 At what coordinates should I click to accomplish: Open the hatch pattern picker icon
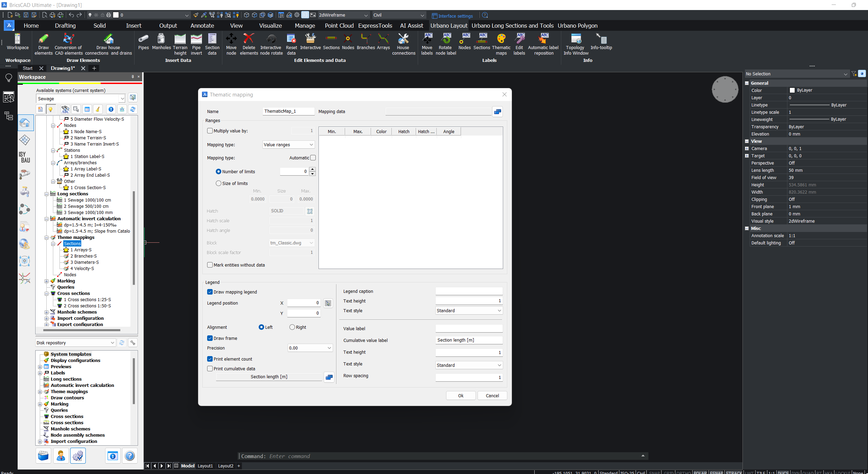[310, 211]
